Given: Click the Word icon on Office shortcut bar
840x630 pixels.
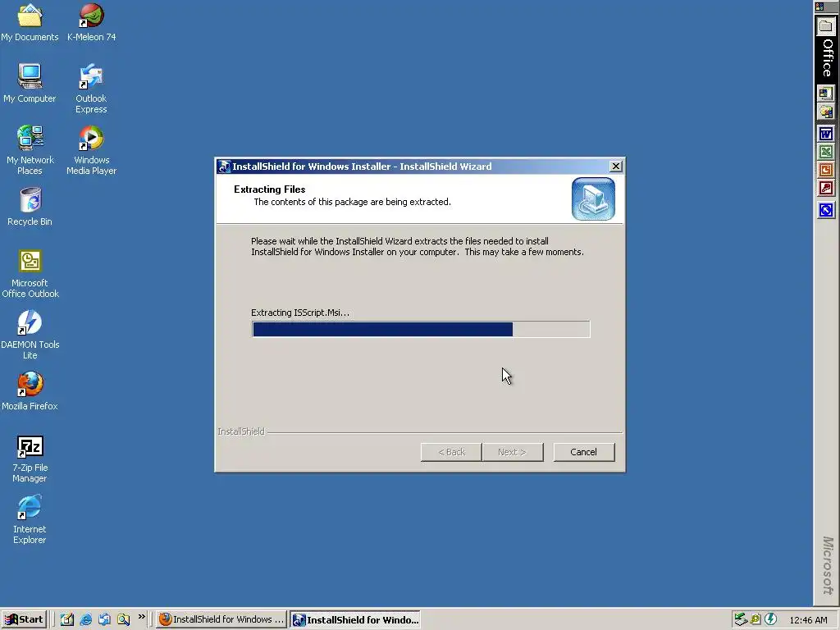Looking at the screenshot, I should pos(825,134).
